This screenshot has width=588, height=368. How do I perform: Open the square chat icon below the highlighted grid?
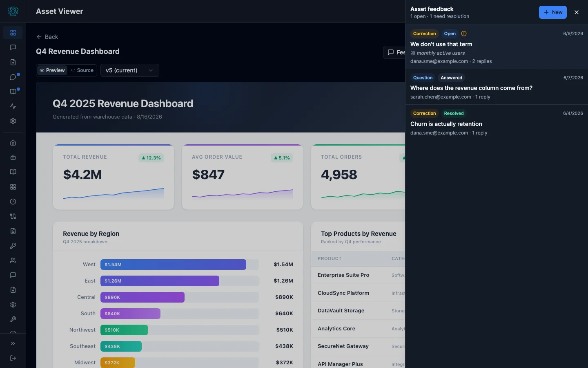13,47
